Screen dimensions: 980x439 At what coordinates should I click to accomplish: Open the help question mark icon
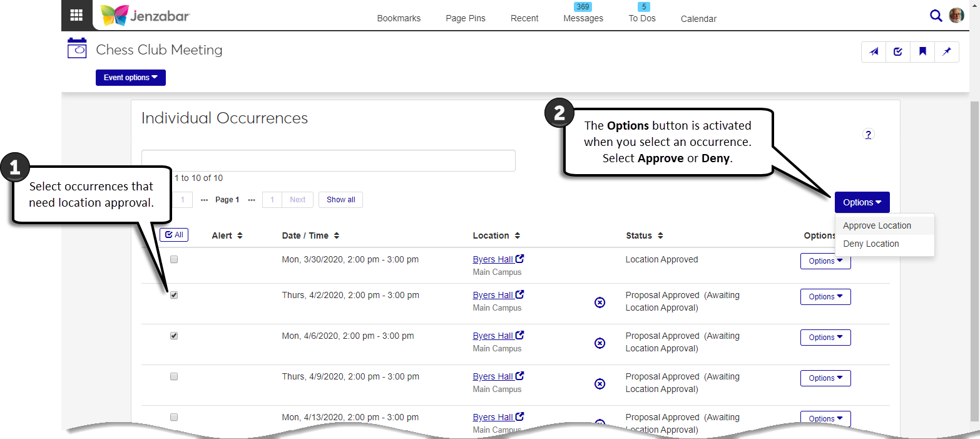868,134
